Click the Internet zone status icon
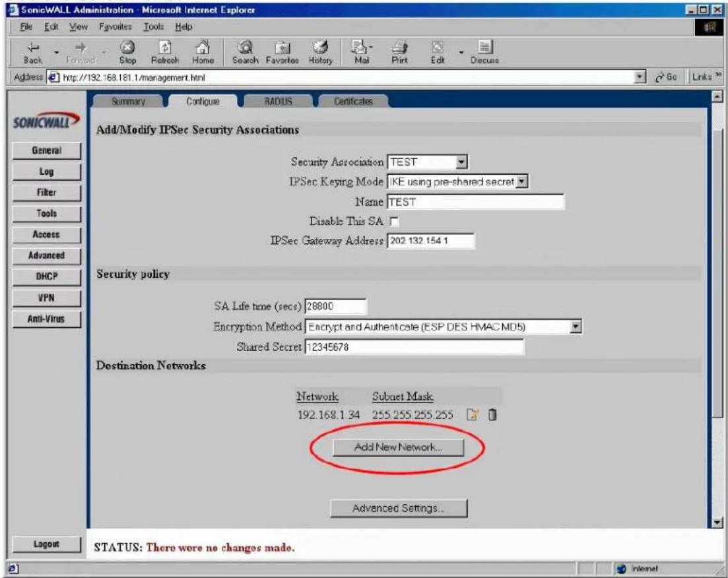Screen dimensions: 728x578 pos(622,569)
